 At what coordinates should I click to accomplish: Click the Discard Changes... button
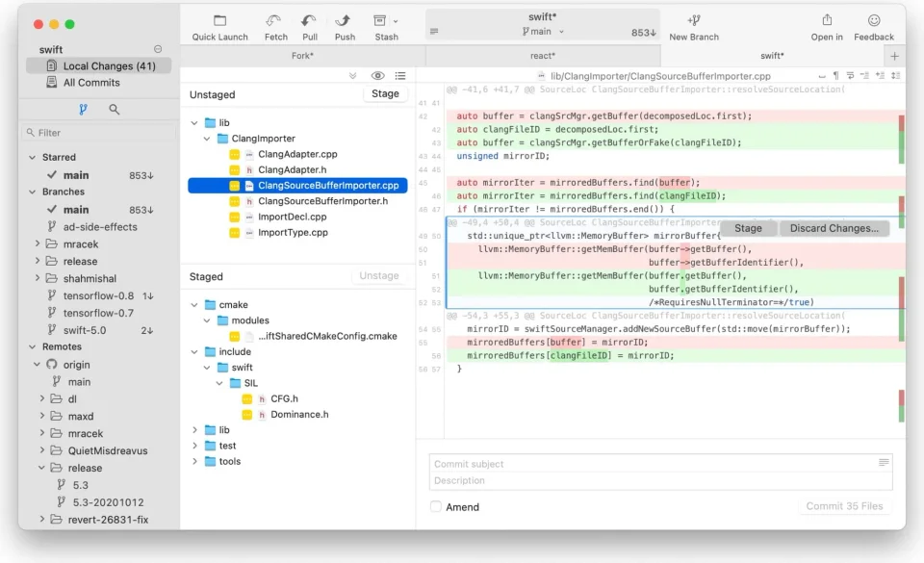pyautogui.click(x=834, y=228)
